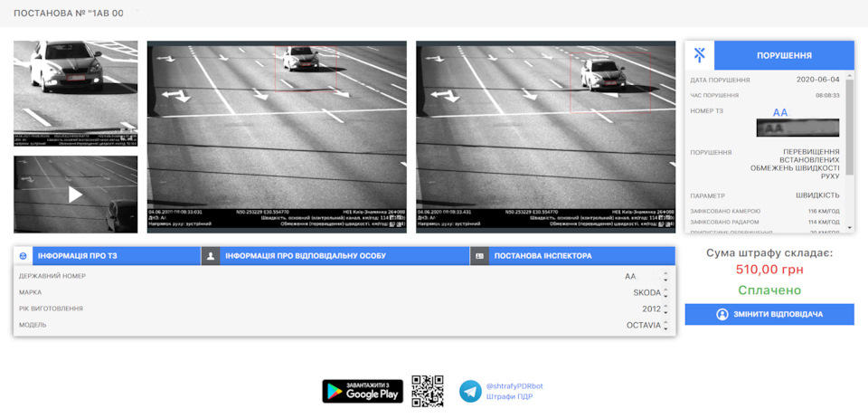The height and width of the screenshot is (418, 868).
Task: Open the Google Play download badge
Action: pos(363,391)
